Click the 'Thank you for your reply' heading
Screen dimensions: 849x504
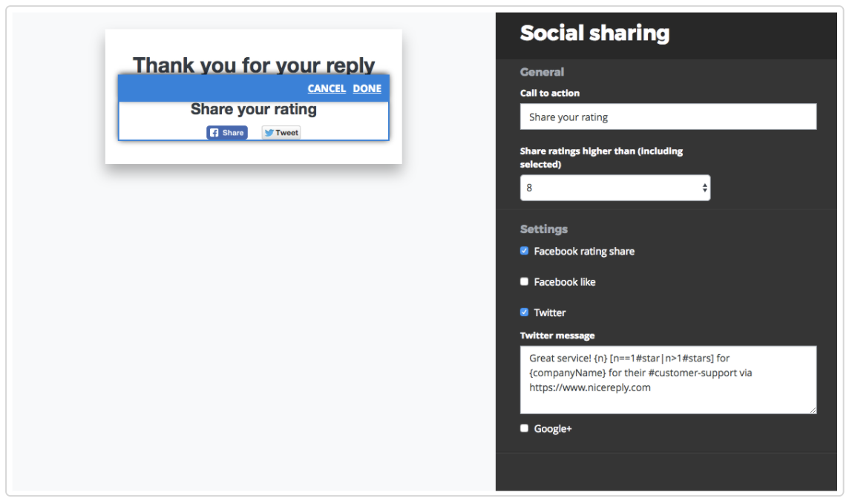[x=254, y=65]
